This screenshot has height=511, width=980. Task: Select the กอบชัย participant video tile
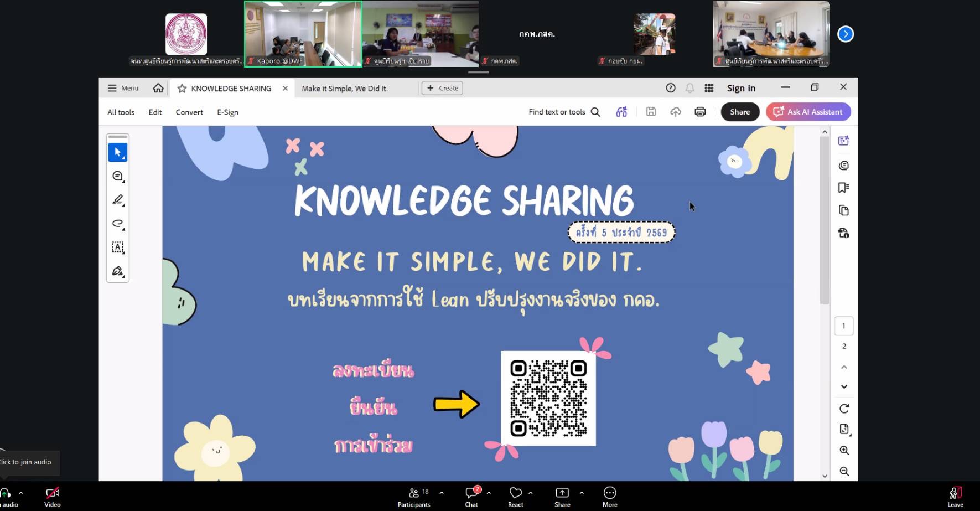[654, 34]
